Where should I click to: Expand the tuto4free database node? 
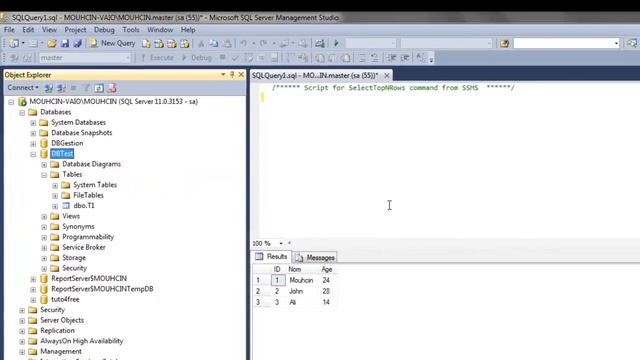pos(33,300)
